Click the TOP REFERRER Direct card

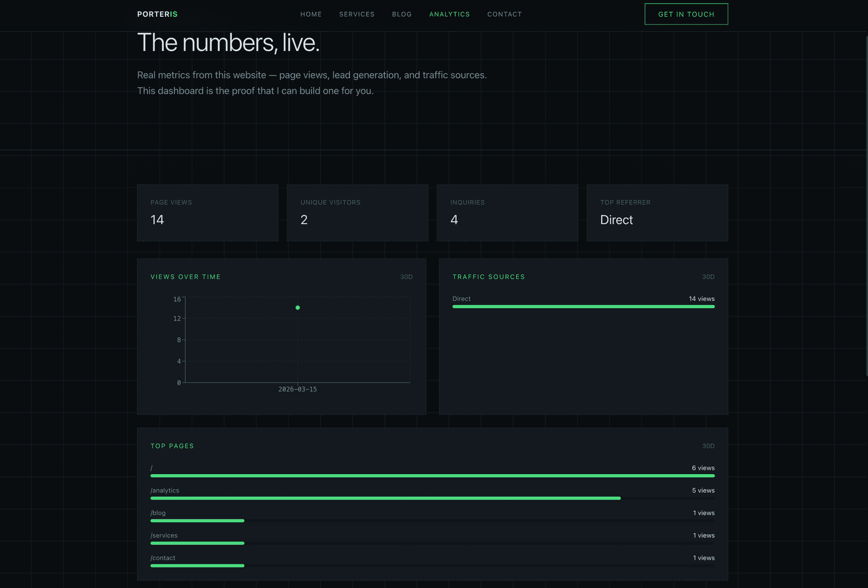657,212
